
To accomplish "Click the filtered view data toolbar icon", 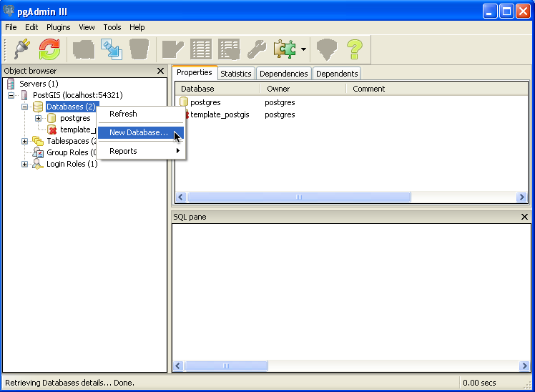I will click(229, 49).
